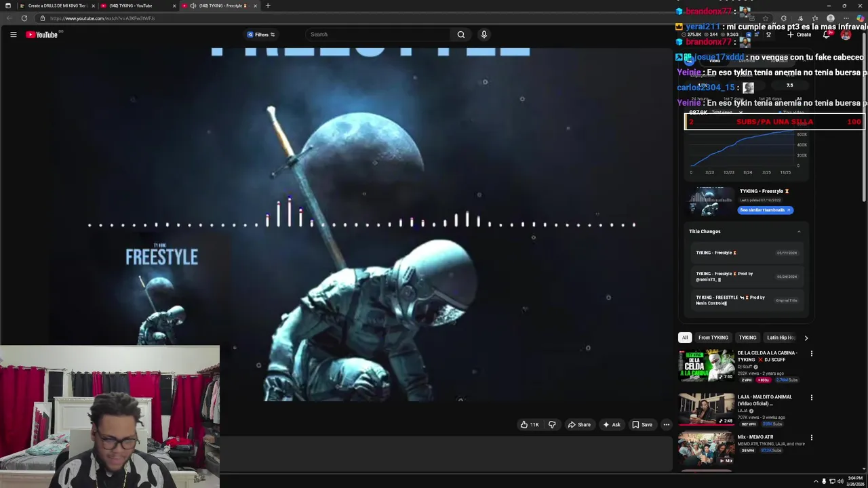868x488 pixels.
Task: Open the LAJA - MALDITO ANIMAL thumbnail
Action: pyautogui.click(x=707, y=409)
